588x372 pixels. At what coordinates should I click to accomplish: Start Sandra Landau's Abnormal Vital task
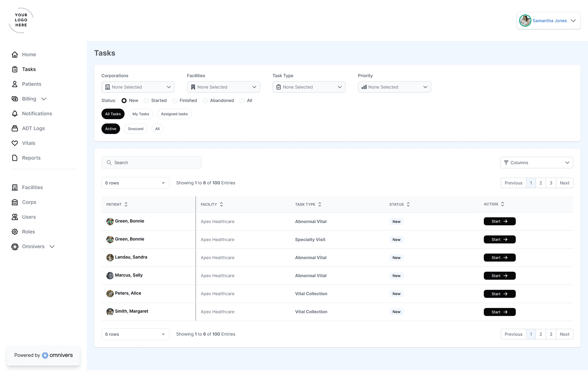499,258
